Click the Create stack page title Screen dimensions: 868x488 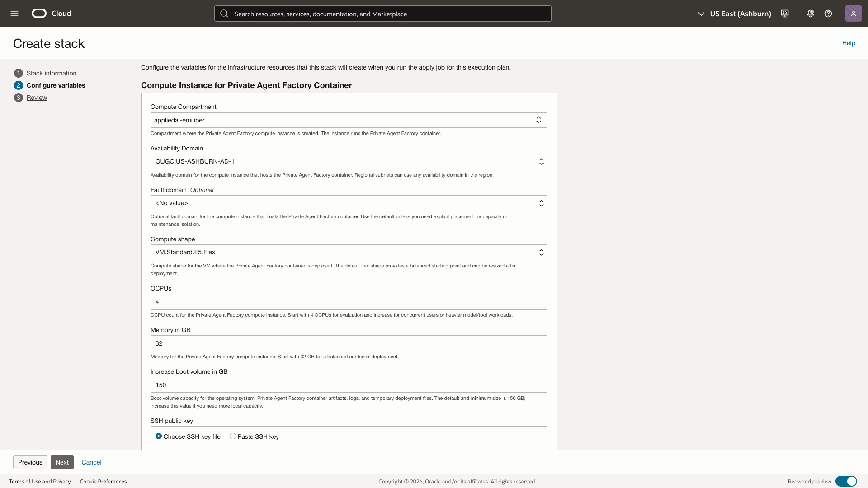(49, 43)
